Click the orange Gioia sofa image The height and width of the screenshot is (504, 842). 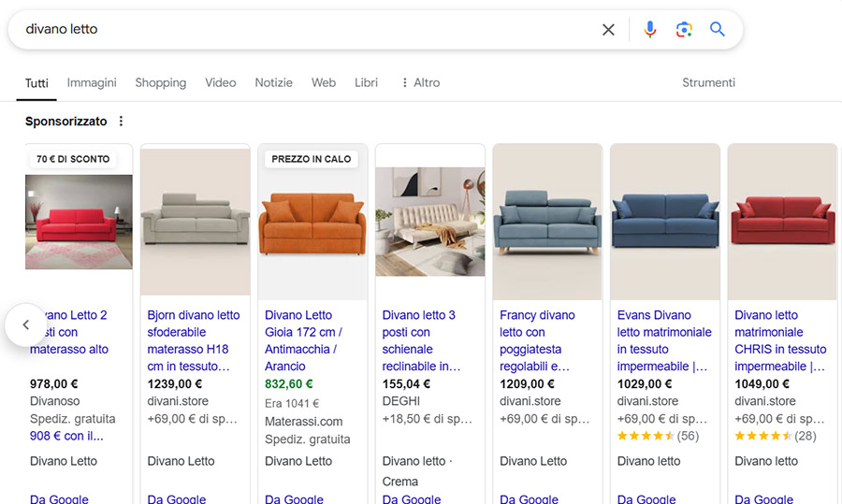click(312, 224)
